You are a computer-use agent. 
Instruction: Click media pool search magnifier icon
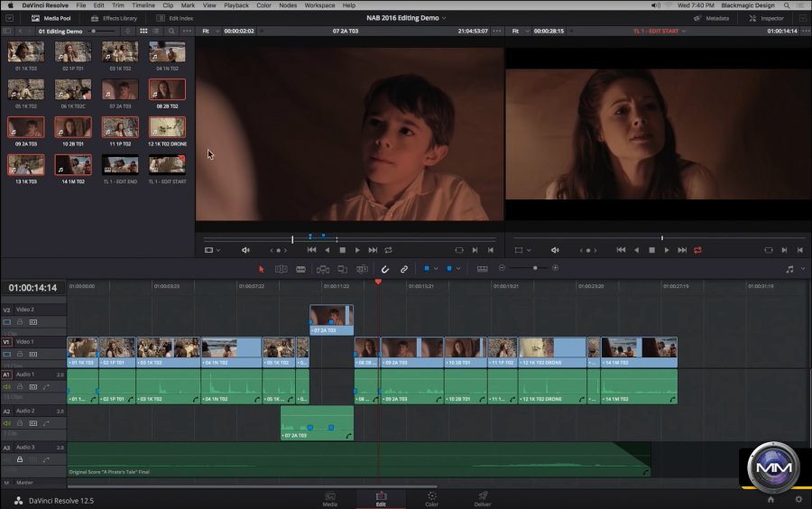(171, 31)
